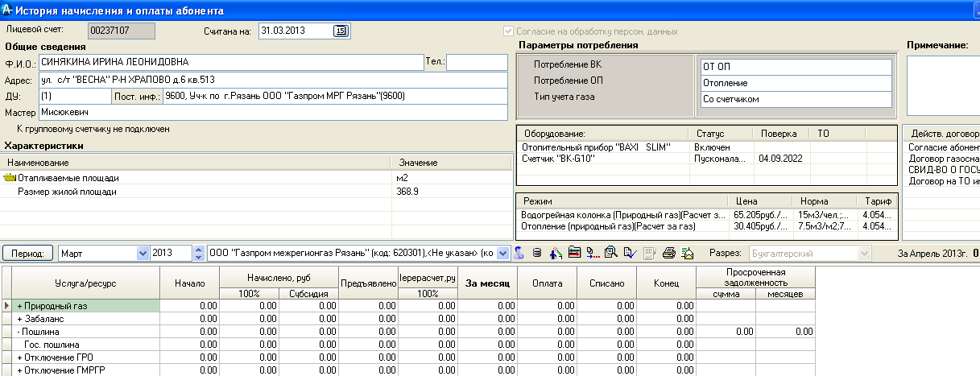Image resolution: width=980 pixels, height=376 pixels.
Task: Click the printer icon in toolbar
Action: [x=668, y=254]
